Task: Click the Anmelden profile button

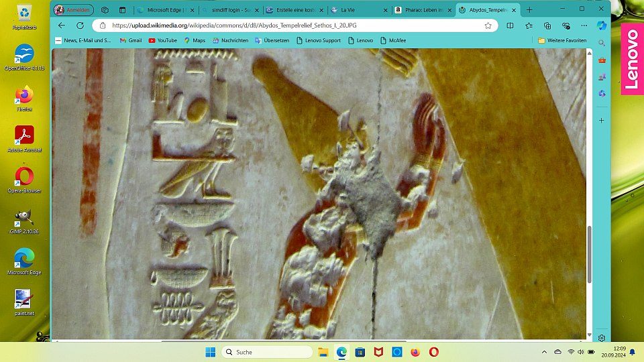Action: pos(74,10)
